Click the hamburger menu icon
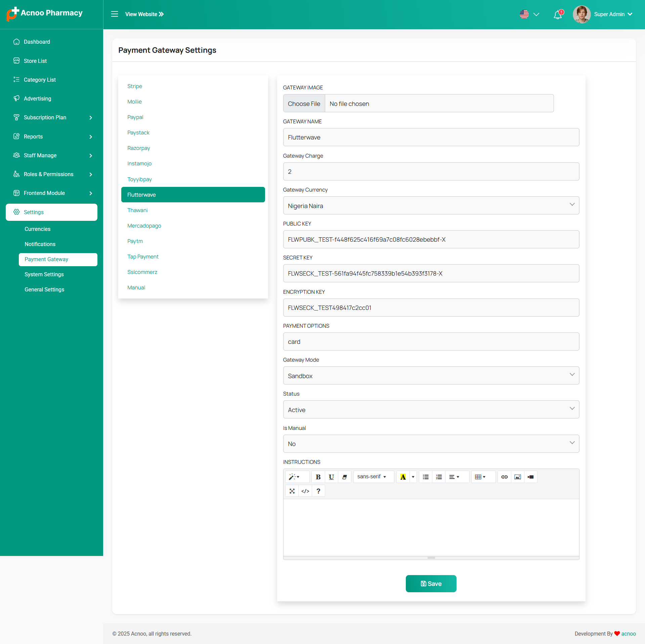The image size is (645, 644). coord(115,14)
